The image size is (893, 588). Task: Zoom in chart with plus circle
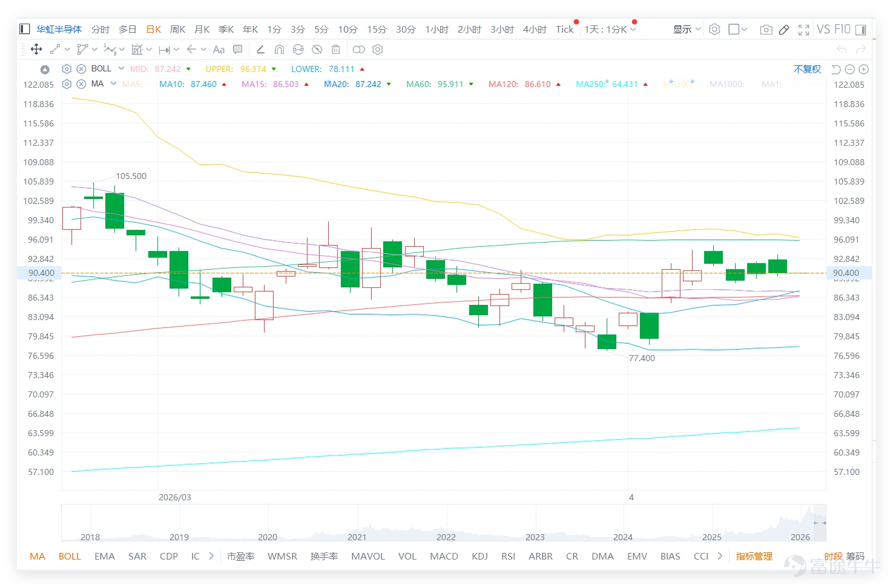point(864,70)
